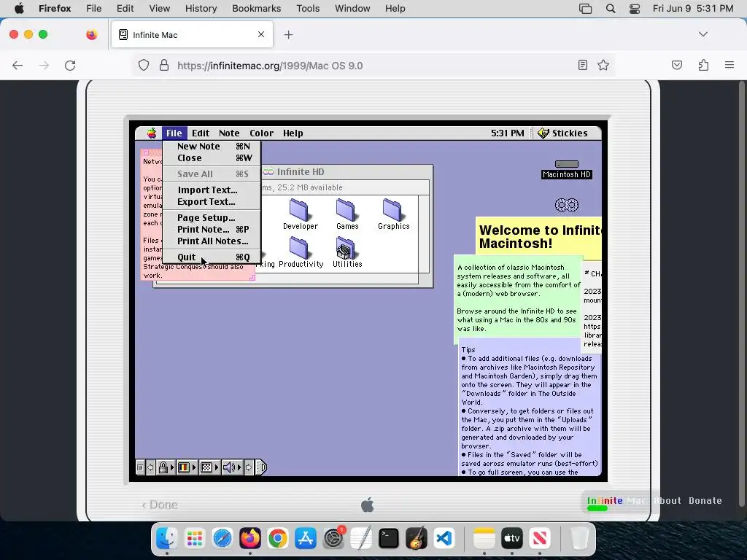This screenshot has width=747, height=560.
Task: Open Finder from the Dock
Action: [167, 539]
